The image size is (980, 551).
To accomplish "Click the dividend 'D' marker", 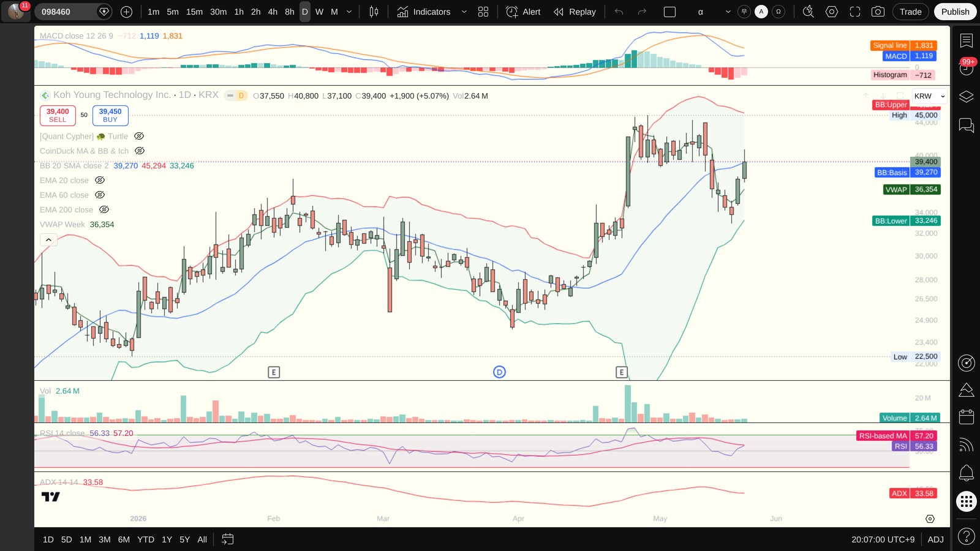I will 499,372.
